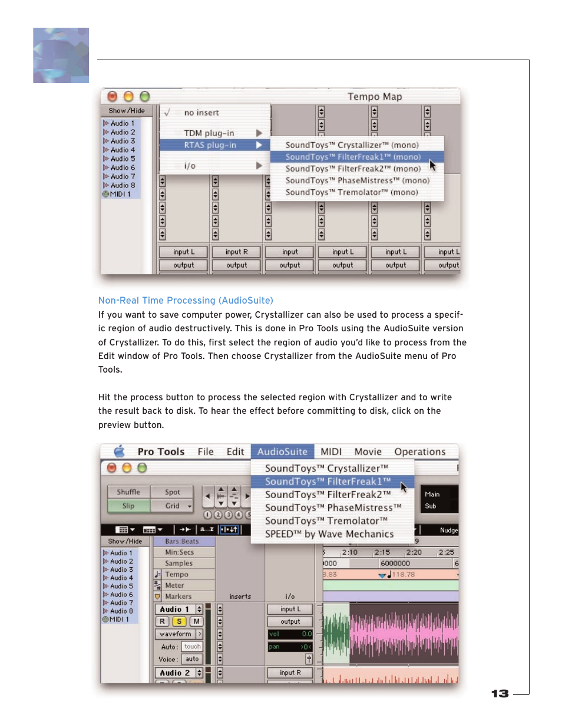
Task: Choose SoundToys PhaseMistress (mono) RTAS plug-in
Action: (357, 180)
